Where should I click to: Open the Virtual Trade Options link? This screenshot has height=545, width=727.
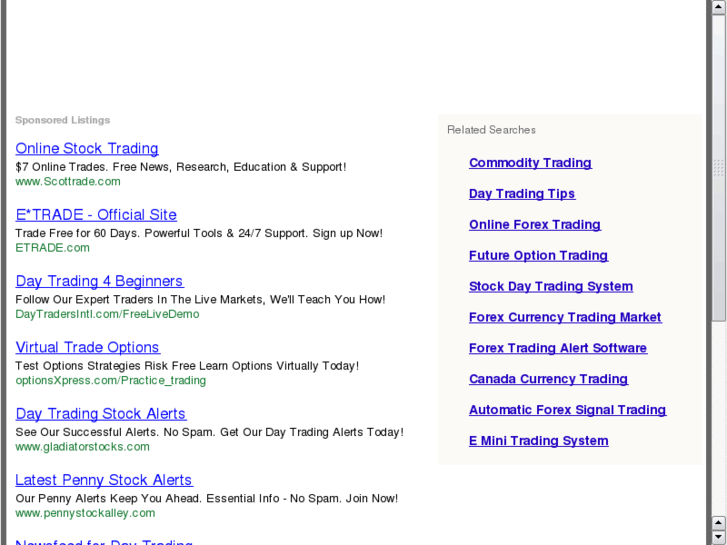pyautogui.click(x=88, y=347)
